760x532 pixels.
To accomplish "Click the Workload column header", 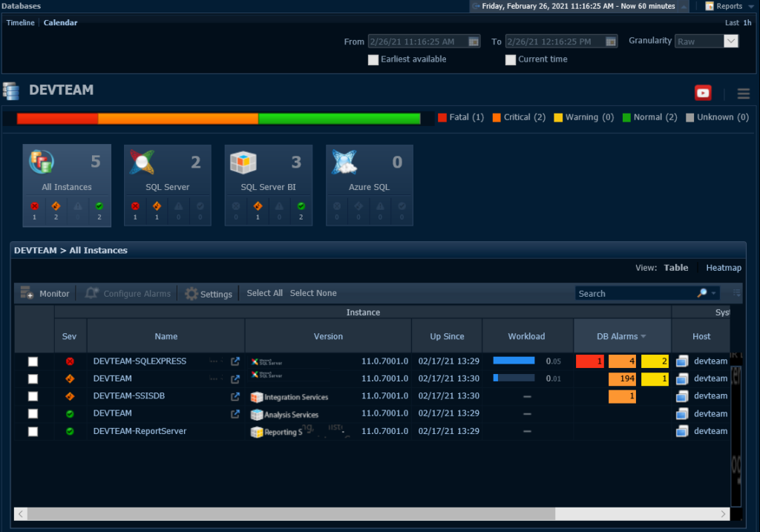I will click(x=526, y=336).
